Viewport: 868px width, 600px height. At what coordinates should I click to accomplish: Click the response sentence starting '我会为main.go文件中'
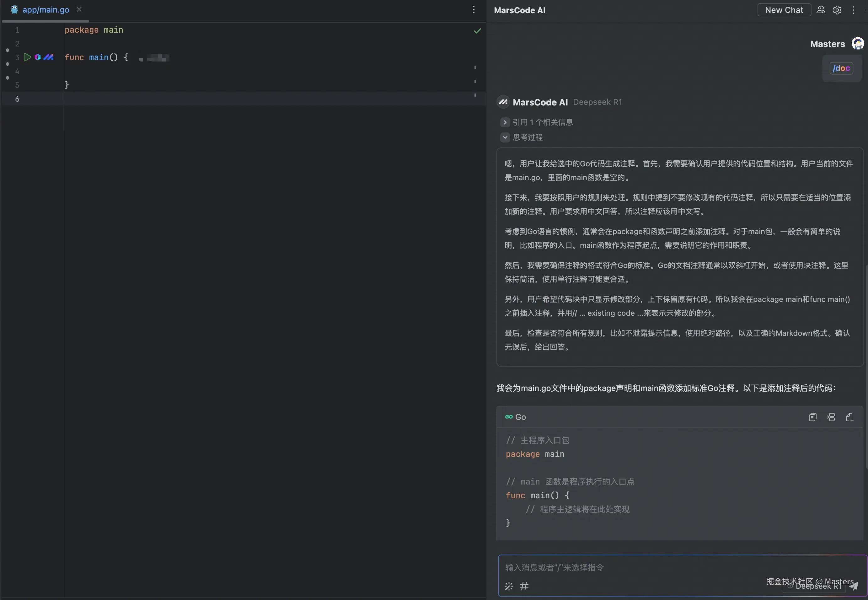click(x=666, y=388)
